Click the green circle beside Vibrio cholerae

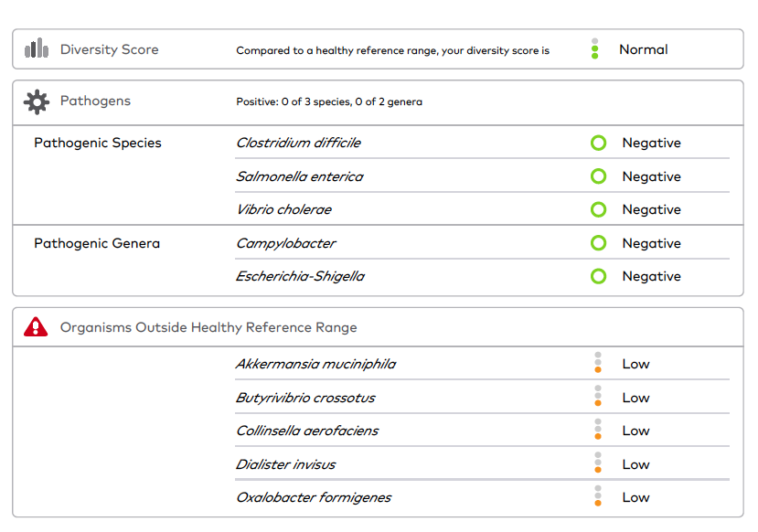599,209
